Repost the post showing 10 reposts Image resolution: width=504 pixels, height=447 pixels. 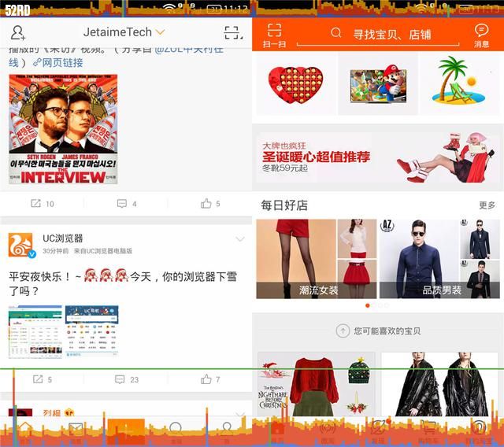pos(42,204)
